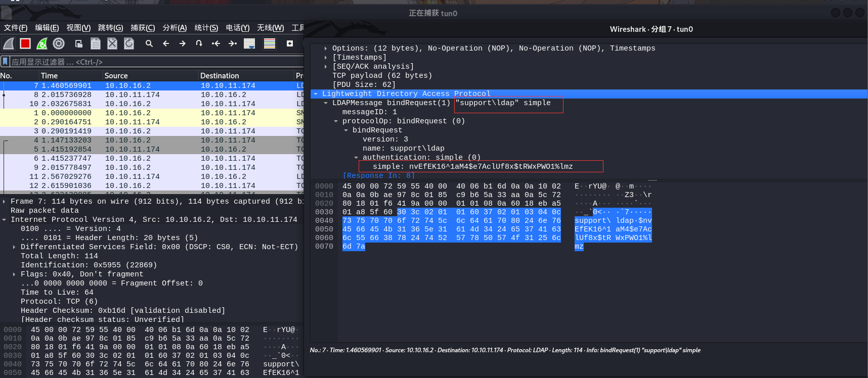Toggle packet list colorization
This screenshot has width=868, height=378.
pyautogui.click(x=270, y=44)
